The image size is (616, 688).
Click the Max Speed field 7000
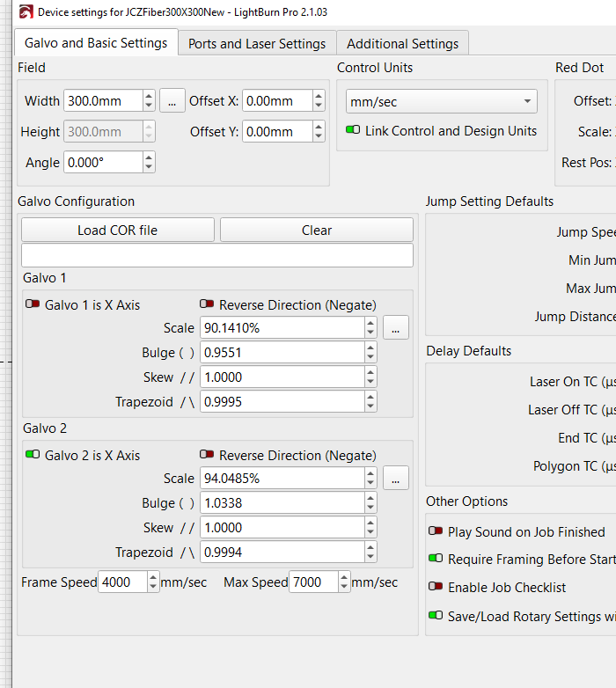pyautogui.click(x=313, y=582)
